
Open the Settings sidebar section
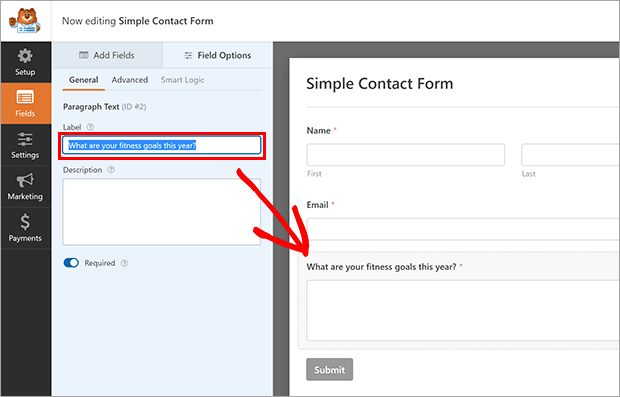pos(25,145)
